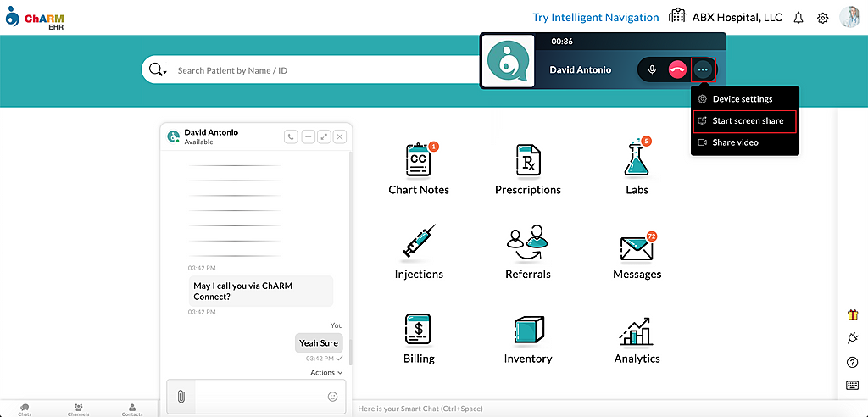Click the chat message input field
The image size is (868, 417).
click(x=259, y=396)
